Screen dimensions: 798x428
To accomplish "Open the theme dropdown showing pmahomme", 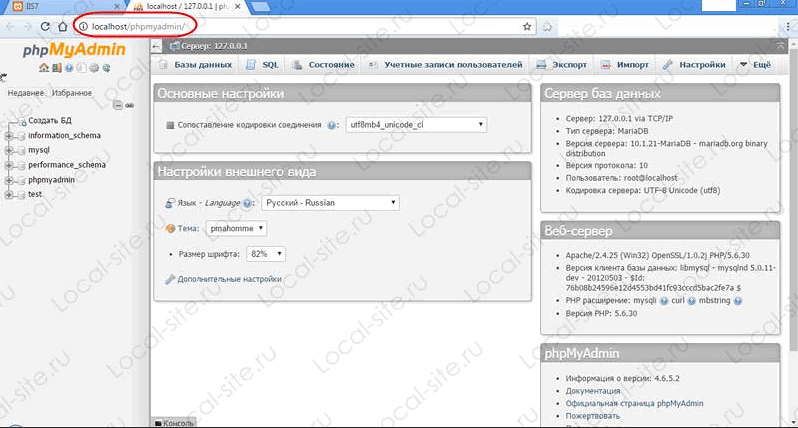I will click(x=236, y=229).
